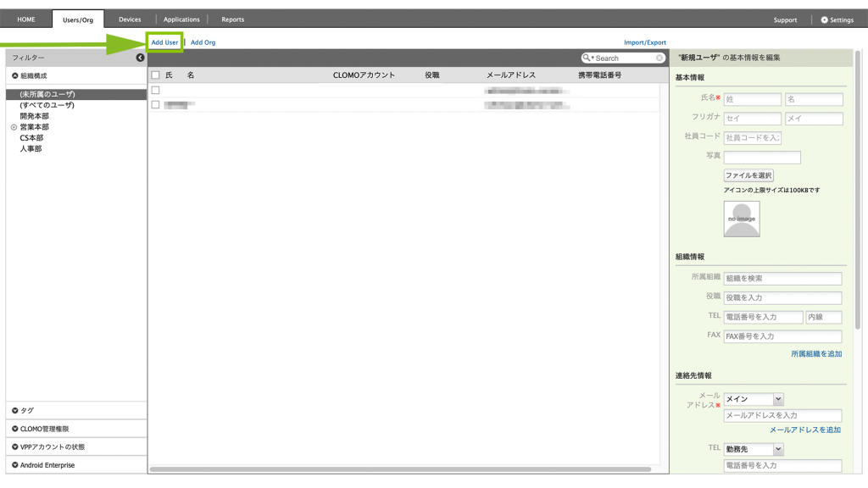868x488 pixels.
Task: Click the ファイルを選択 button
Action: (748, 175)
